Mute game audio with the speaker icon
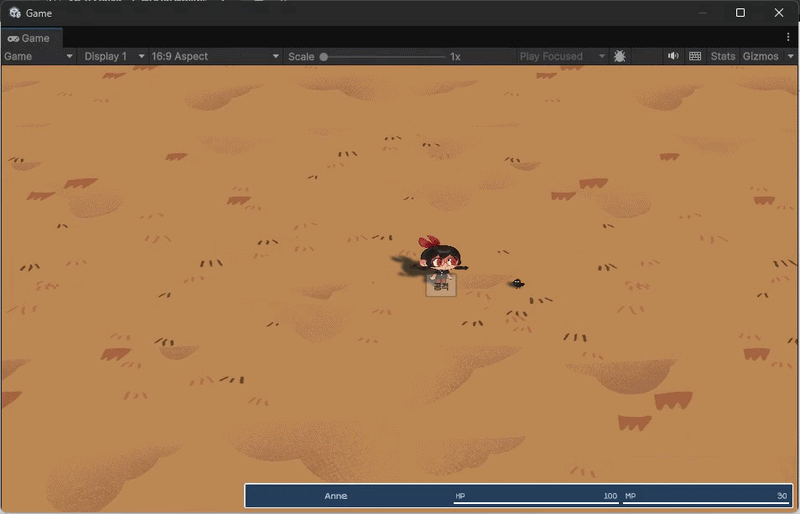This screenshot has width=800, height=514. [x=673, y=57]
